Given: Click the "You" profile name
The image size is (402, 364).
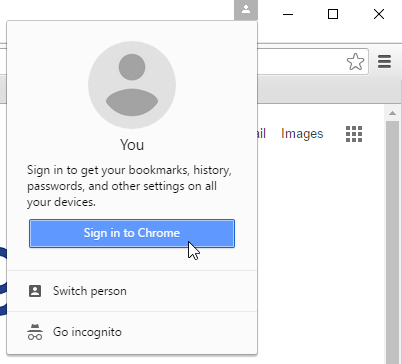Looking at the screenshot, I should click(x=132, y=145).
